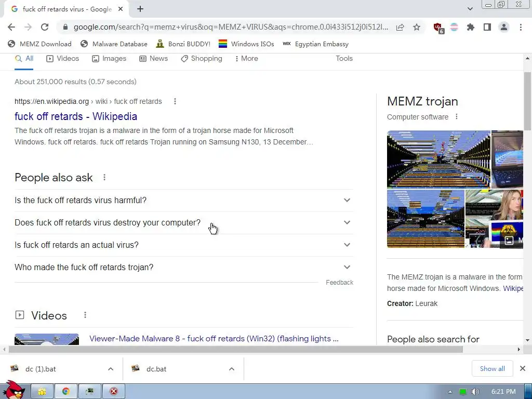Click the vertical scrollbar thumb

point(527,101)
